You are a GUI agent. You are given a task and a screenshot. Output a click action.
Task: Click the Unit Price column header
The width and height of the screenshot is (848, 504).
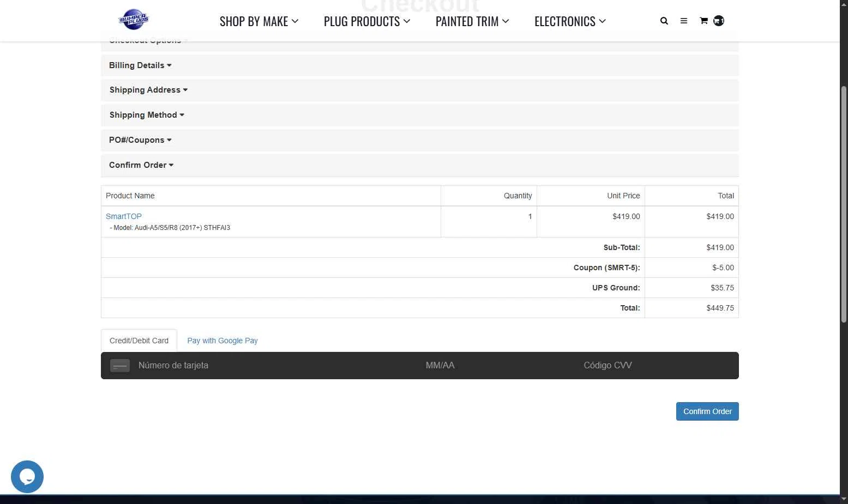623,196
